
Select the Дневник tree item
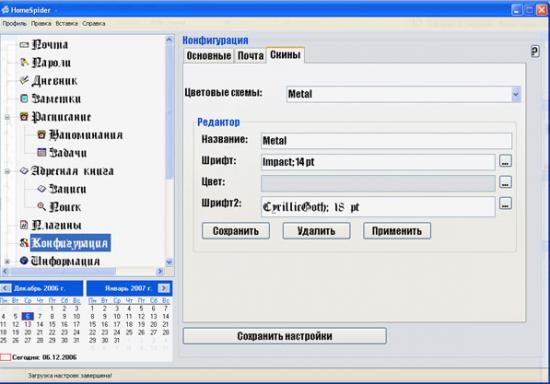click(x=54, y=81)
